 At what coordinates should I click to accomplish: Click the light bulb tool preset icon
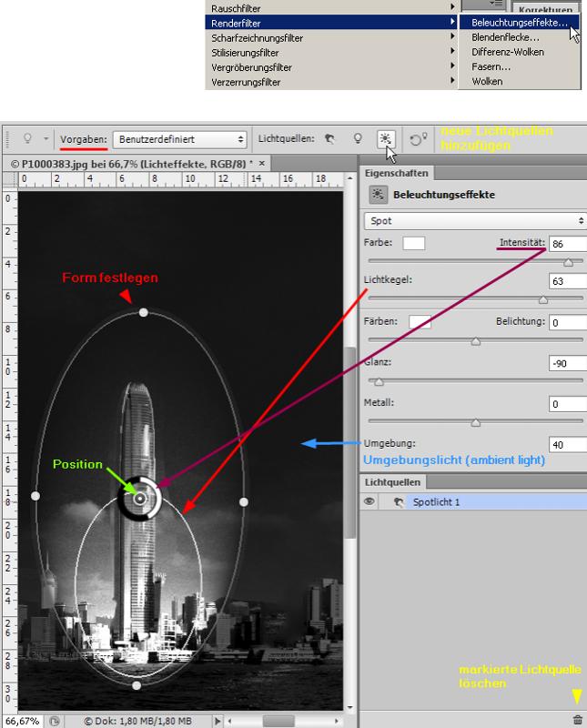click(x=29, y=140)
